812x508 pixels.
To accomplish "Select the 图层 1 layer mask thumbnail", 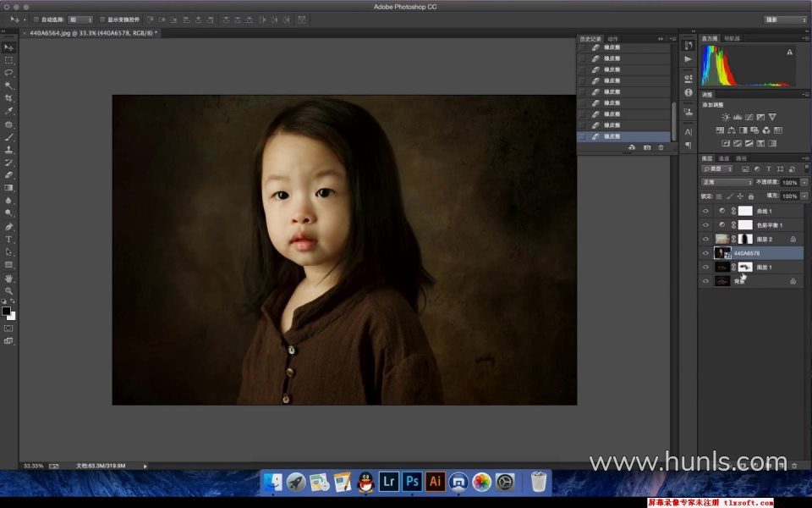I will click(745, 267).
